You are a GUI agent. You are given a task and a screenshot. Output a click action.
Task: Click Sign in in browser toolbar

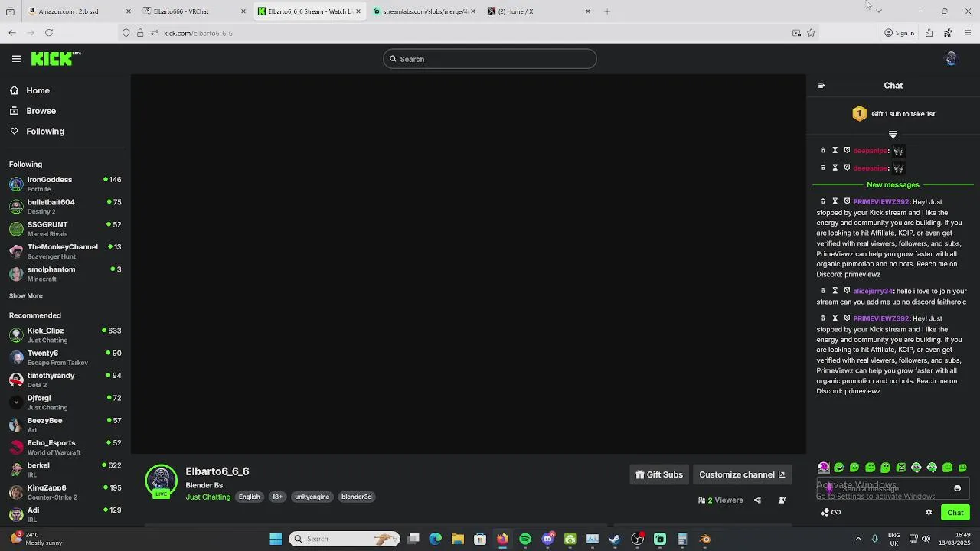899,33
